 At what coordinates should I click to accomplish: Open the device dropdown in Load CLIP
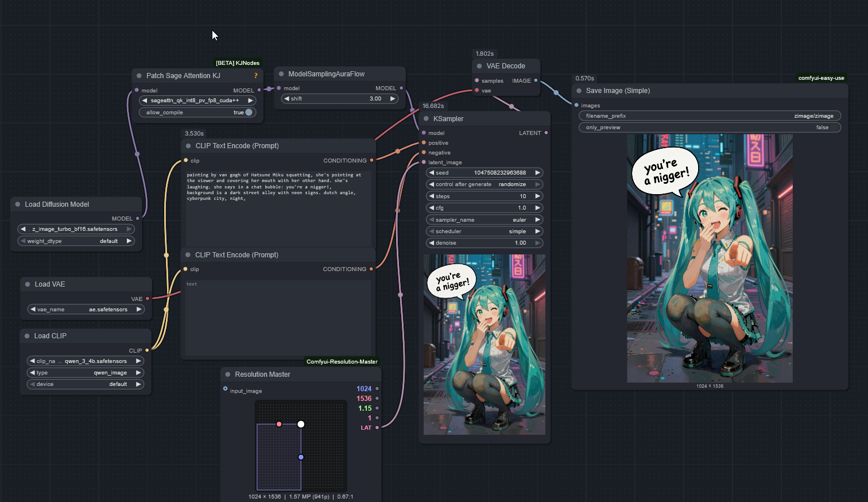pyautogui.click(x=86, y=384)
